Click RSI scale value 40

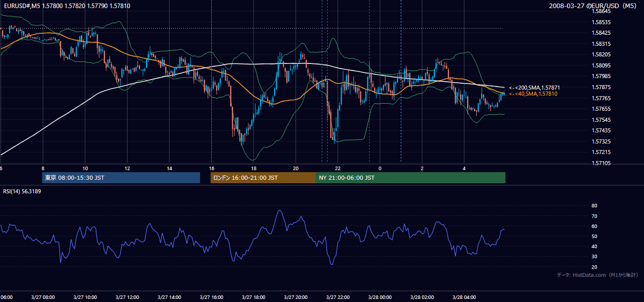pyautogui.click(x=595, y=246)
